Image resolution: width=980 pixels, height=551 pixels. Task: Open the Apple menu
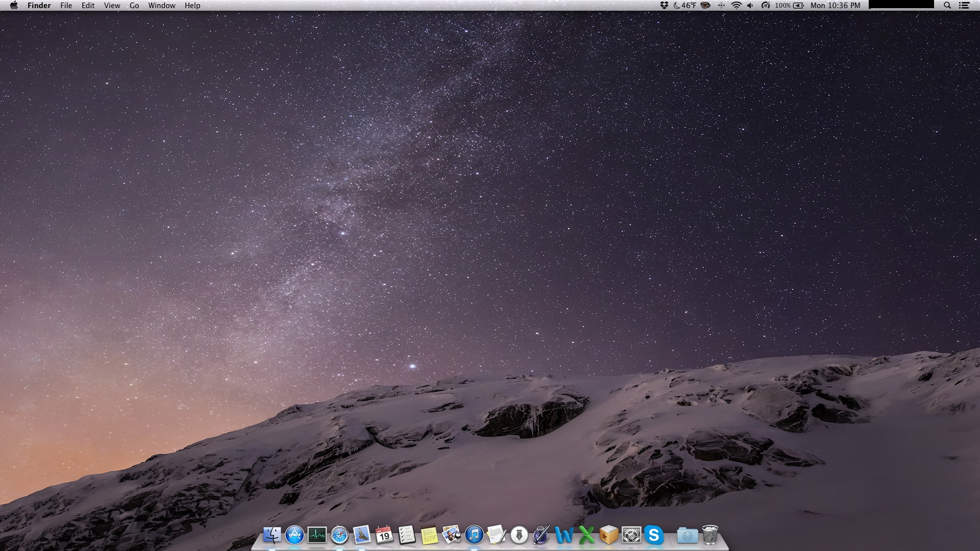coord(14,6)
